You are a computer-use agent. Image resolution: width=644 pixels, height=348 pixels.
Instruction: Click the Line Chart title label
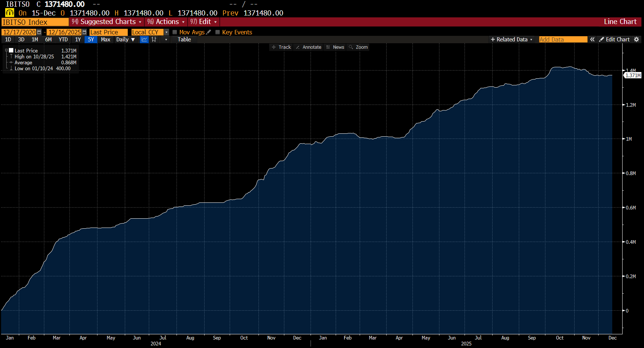[620, 22]
